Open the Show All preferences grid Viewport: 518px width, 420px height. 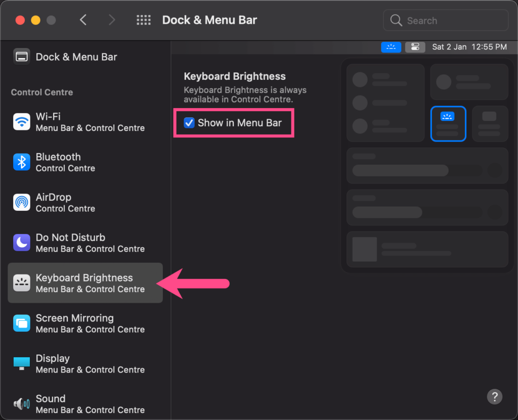coord(144,20)
